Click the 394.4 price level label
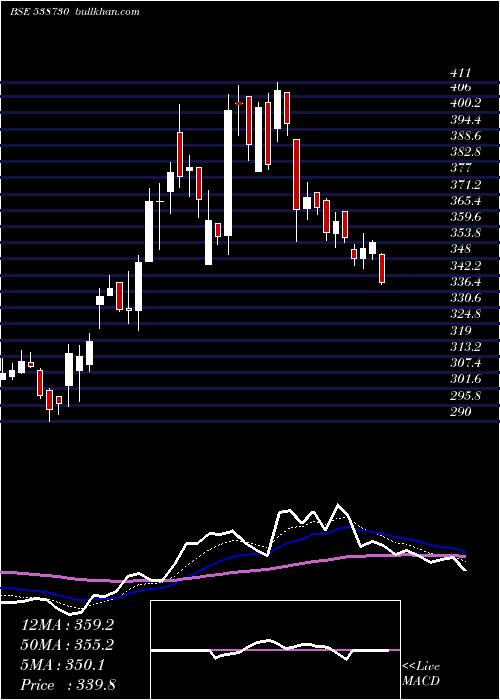 tap(466, 120)
